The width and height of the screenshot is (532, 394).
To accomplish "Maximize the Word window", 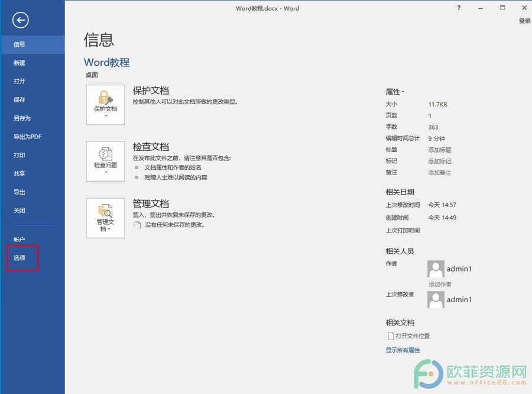I will pyautogui.click(x=502, y=8).
